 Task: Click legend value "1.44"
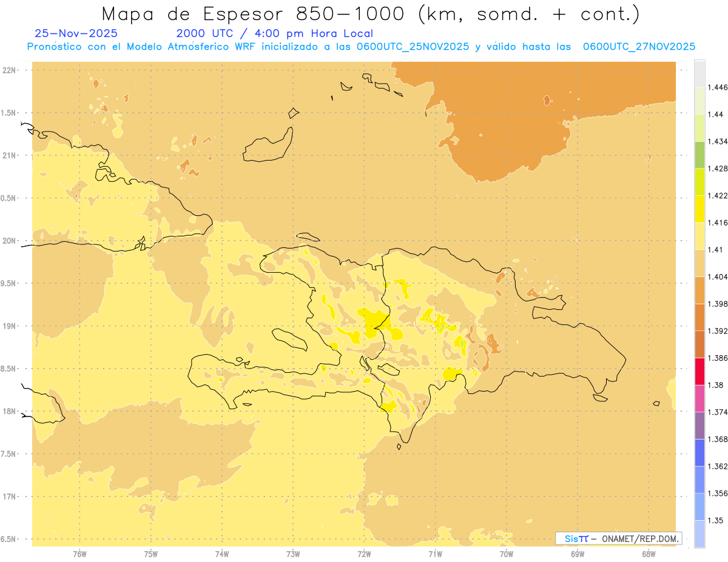pyautogui.click(x=716, y=114)
